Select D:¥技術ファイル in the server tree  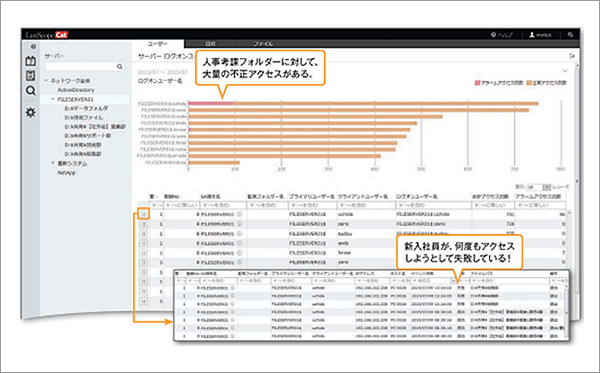[83, 117]
